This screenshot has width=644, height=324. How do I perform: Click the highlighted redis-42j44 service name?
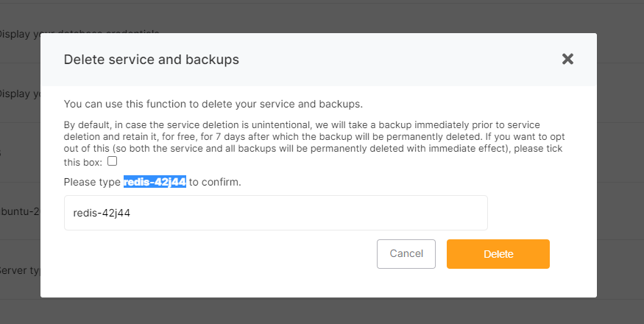pyautogui.click(x=155, y=181)
